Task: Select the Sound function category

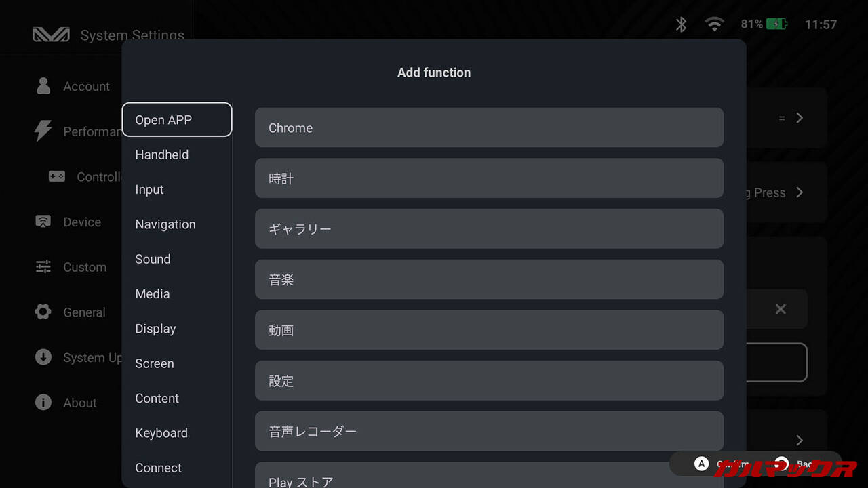Action: (153, 259)
